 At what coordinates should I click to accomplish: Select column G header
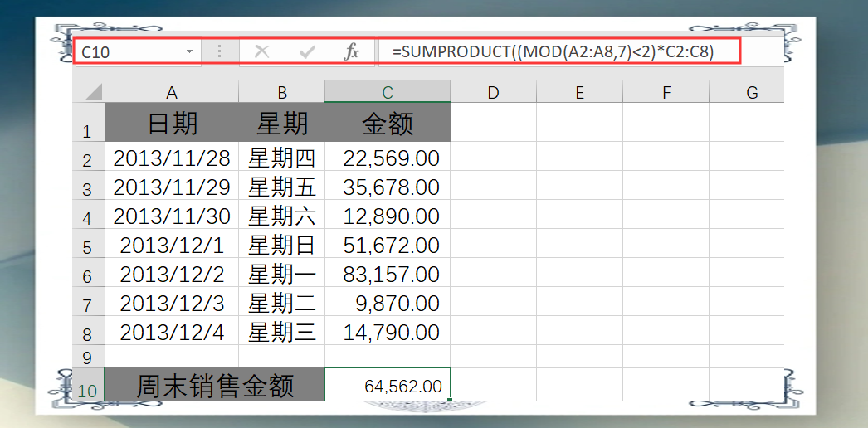(747, 92)
